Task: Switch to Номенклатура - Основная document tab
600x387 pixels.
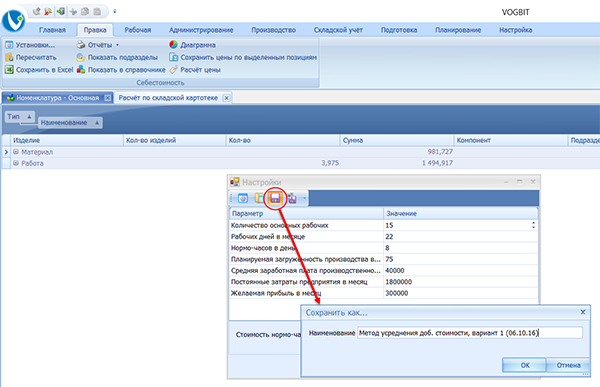Action: pyautogui.click(x=57, y=98)
